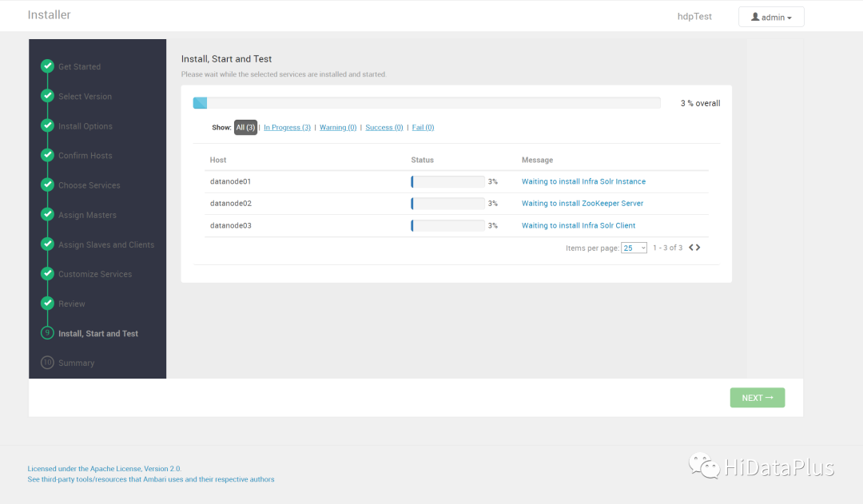863x504 pixels.
Task: Filter hosts by Success (0)
Action: (384, 128)
